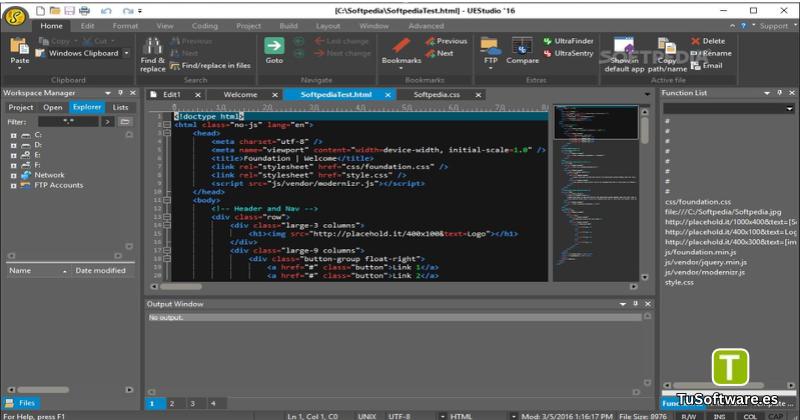Open the Edit ribbon tab
The height and width of the screenshot is (420, 800).
point(87,26)
